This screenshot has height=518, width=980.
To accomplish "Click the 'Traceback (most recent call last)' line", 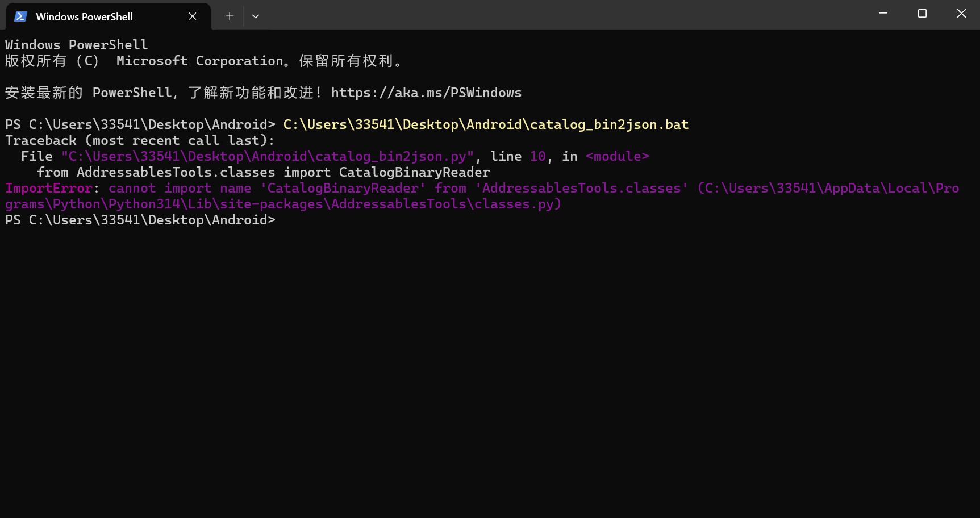I will point(140,140).
